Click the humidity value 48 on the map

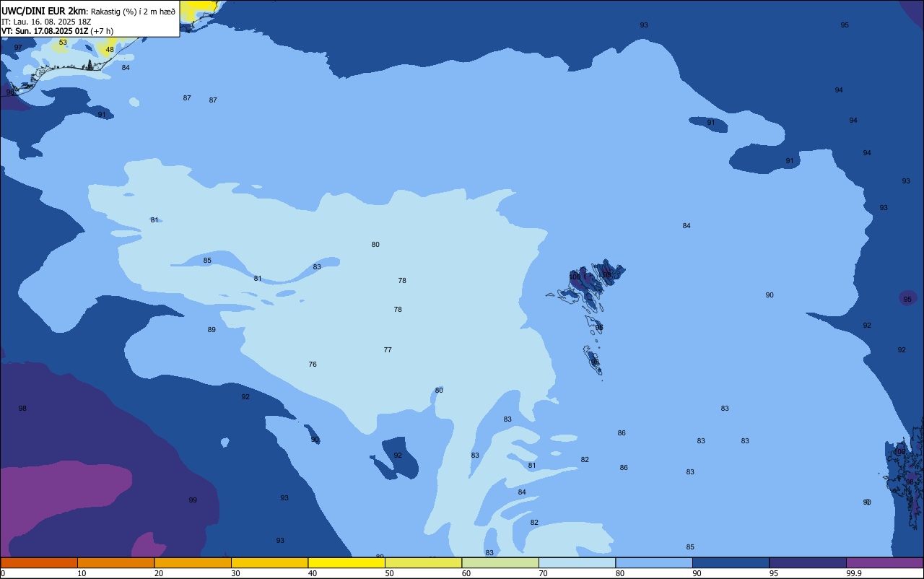[110, 50]
